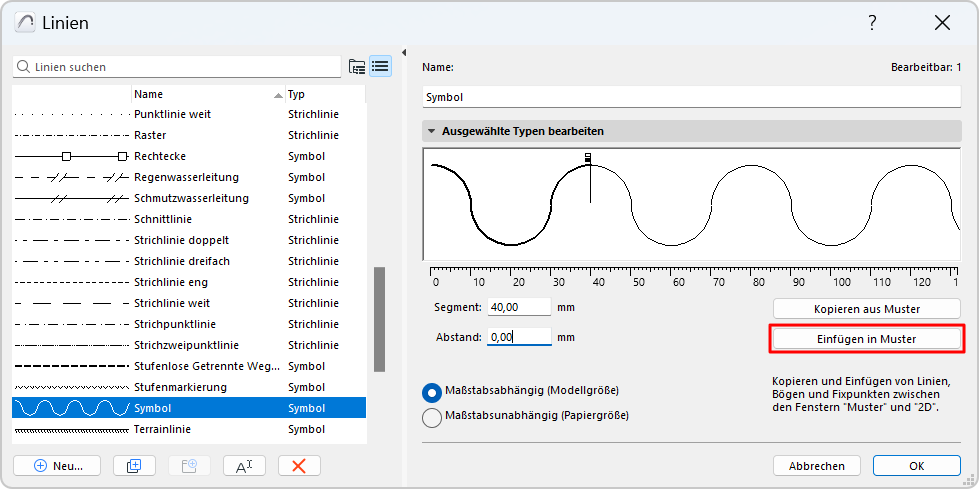The width and height of the screenshot is (979, 489).
Task: Switch to folder tree view
Action: click(357, 67)
